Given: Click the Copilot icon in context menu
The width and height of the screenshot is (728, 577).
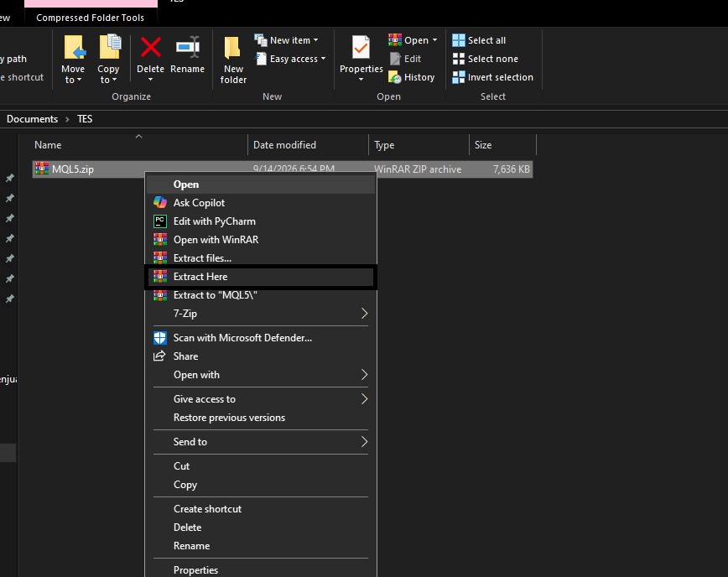Looking at the screenshot, I should click(160, 202).
